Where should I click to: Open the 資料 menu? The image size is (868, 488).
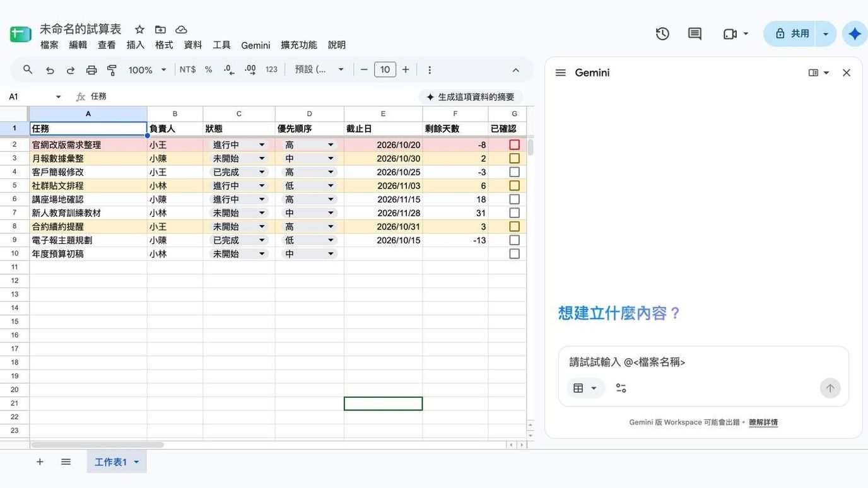[x=193, y=45]
